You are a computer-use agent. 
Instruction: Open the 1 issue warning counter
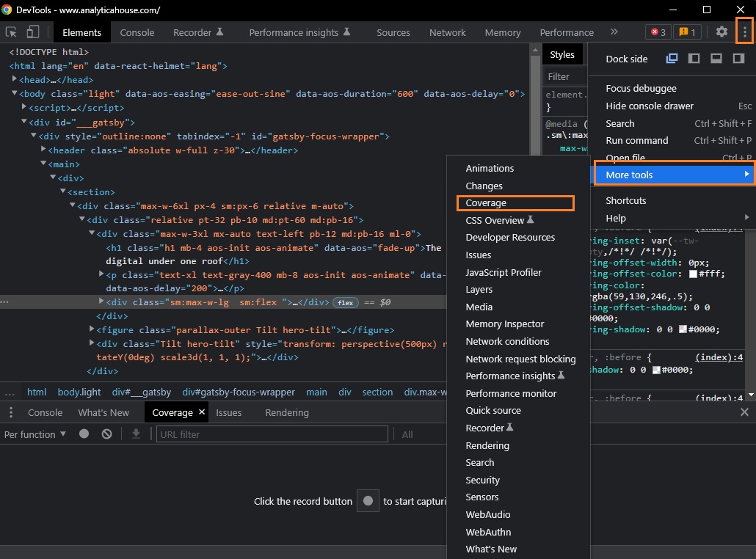tap(687, 32)
